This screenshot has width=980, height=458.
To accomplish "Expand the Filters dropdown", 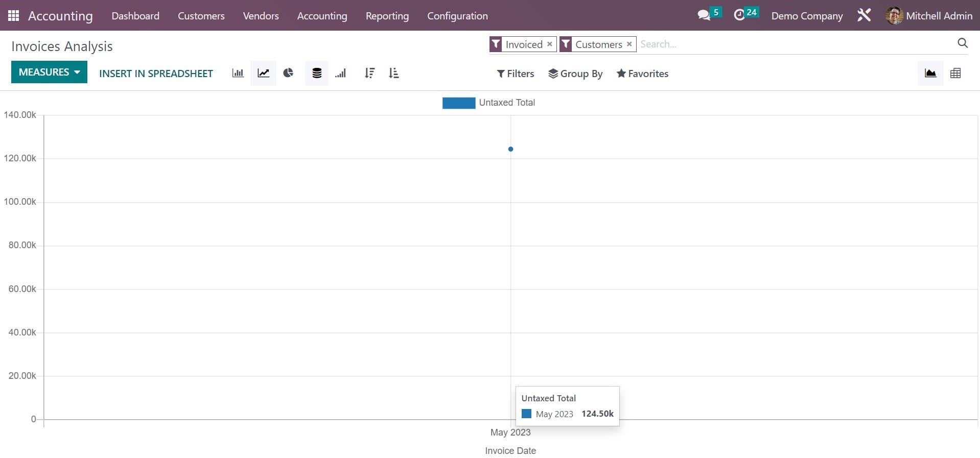I will coord(516,74).
